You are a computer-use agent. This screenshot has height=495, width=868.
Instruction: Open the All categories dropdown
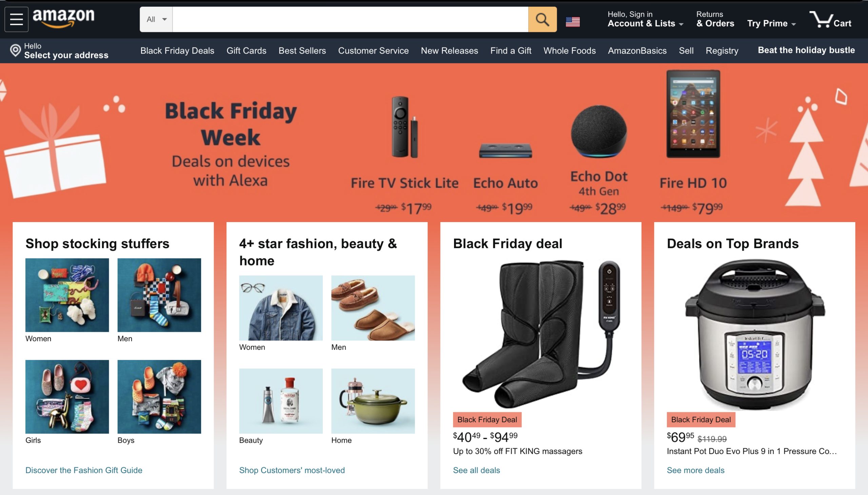(x=155, y=19)
